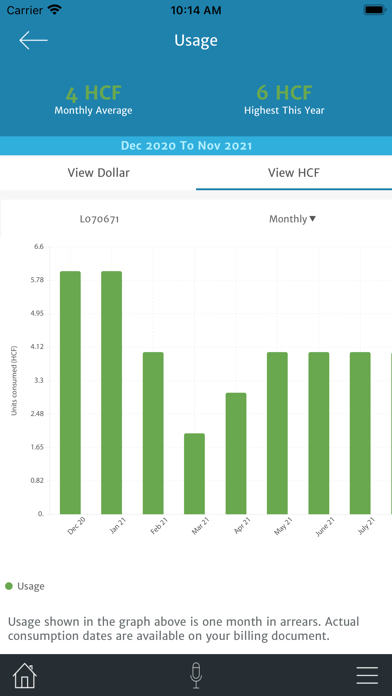Click the Dec 20 axis label

76,526
